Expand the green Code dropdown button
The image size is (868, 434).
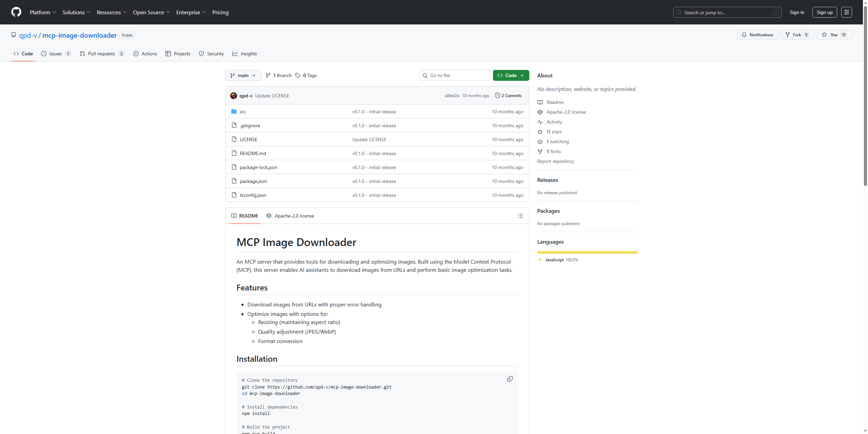click(x=511, y=75)
